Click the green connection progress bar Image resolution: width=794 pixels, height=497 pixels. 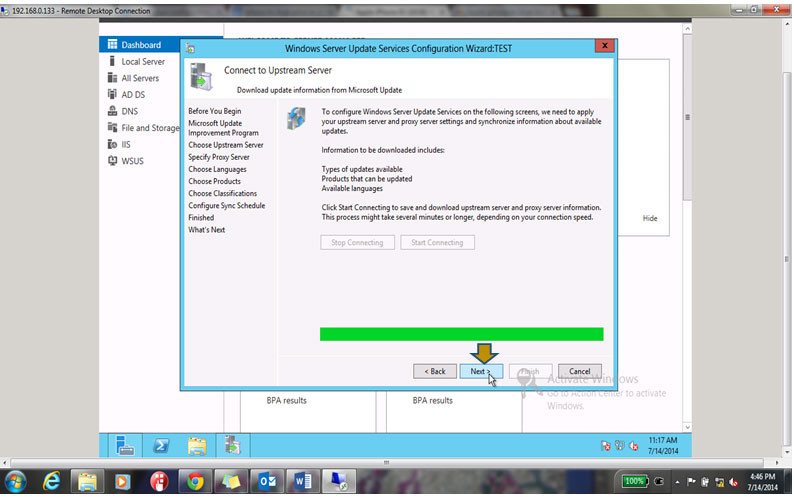(x=461, y=334)
